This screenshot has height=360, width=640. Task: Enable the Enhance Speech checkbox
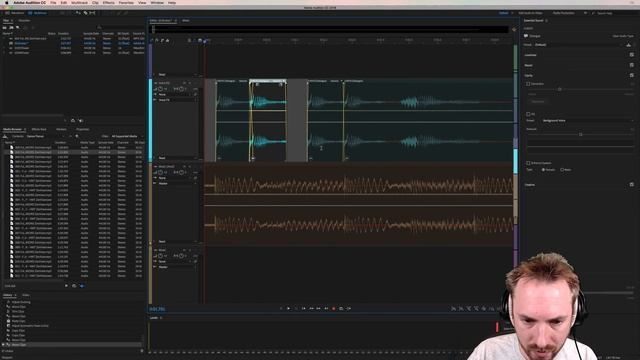coord(528,163)
